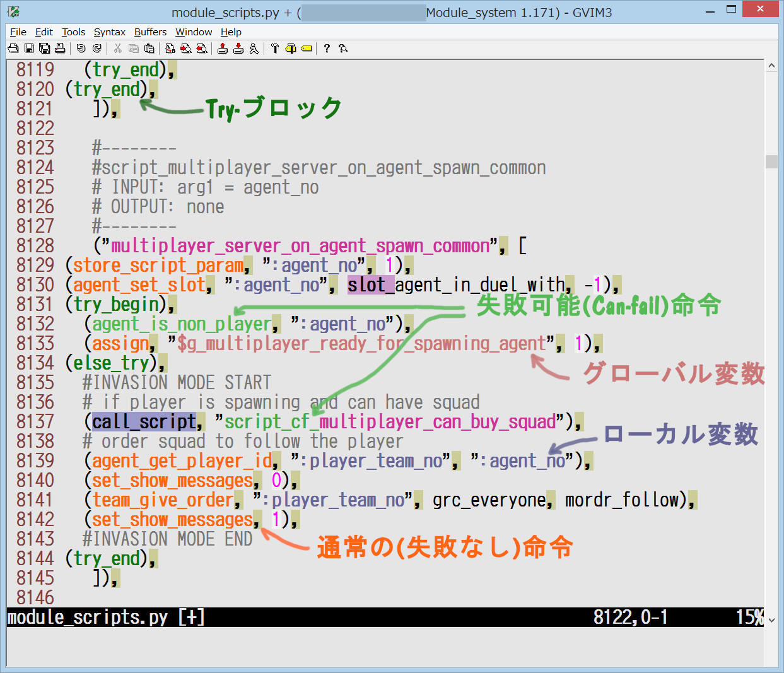Run the Make tool hammer icon
The image size is (784, 673).
pyautogui.click(x=275, y=49)
